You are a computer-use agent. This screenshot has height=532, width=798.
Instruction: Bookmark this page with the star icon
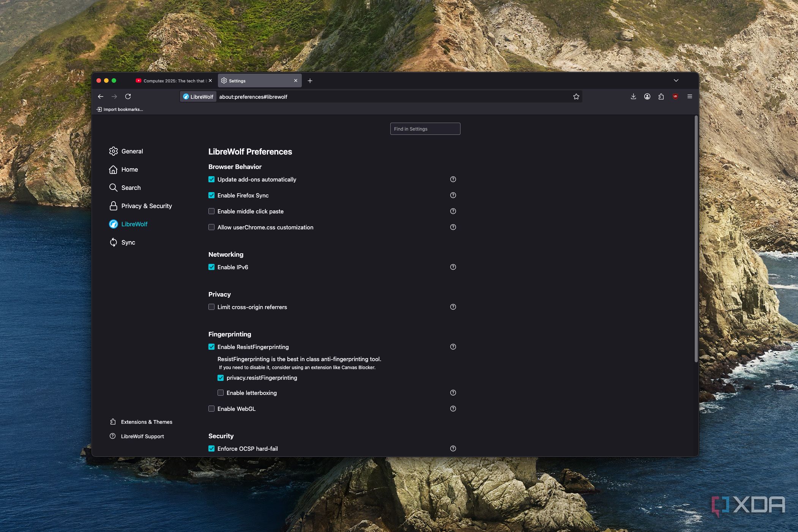tap(576, 96)
